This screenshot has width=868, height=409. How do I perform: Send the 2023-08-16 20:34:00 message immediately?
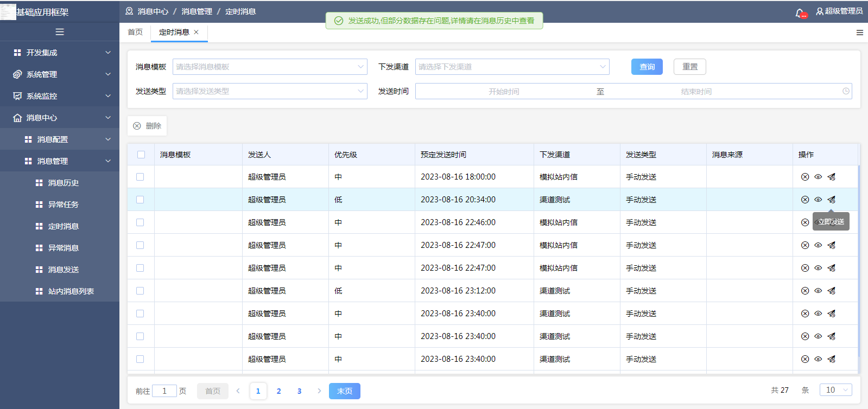click(832, 200)
